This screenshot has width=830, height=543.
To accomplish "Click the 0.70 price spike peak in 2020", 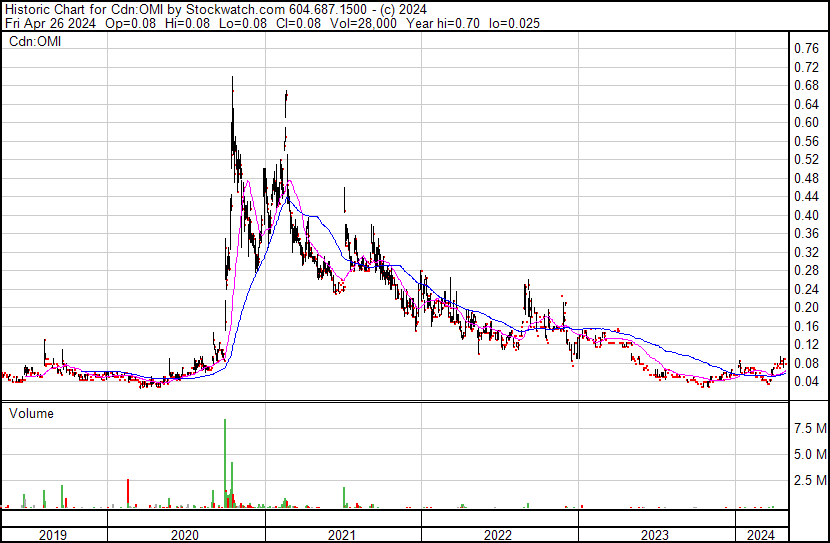I will pyautogui.click(x=232, y=78).
